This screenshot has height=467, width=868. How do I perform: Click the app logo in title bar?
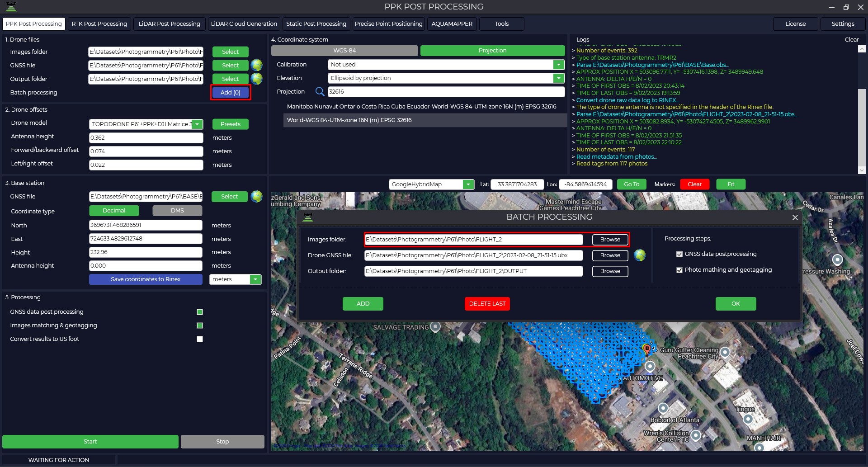11,6
